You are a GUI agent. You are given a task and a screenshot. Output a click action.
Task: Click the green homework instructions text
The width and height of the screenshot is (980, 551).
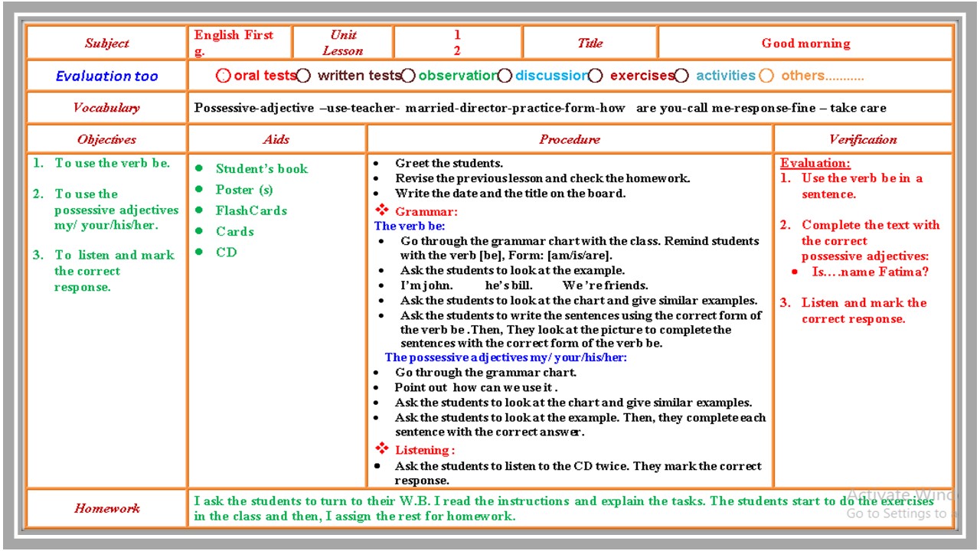coord(563,508)
